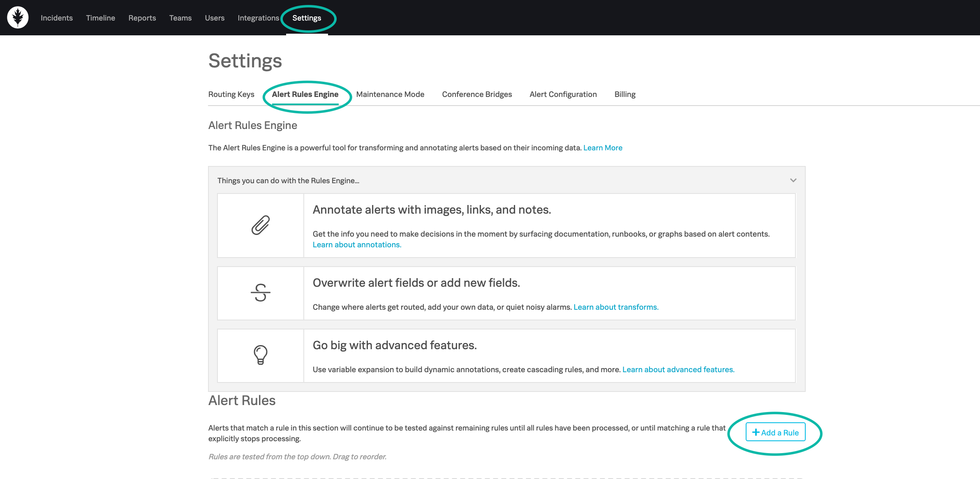The height and width of the screenshot is (479, 980).
Task: Select the Alert Rules Engine tab
Action: (305, 94)
